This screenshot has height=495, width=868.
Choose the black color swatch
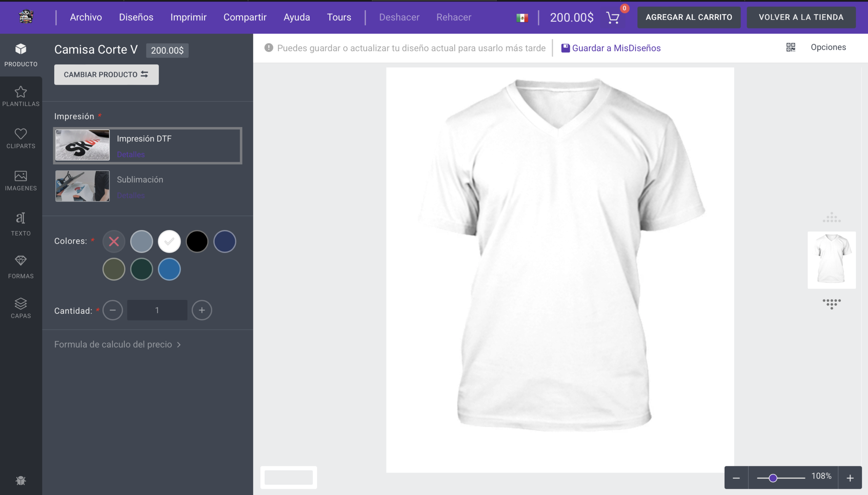[x=197, y=241]
